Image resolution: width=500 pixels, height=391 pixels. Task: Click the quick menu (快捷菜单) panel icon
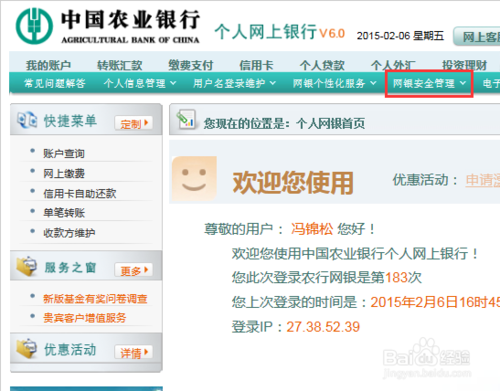(27, 120)
